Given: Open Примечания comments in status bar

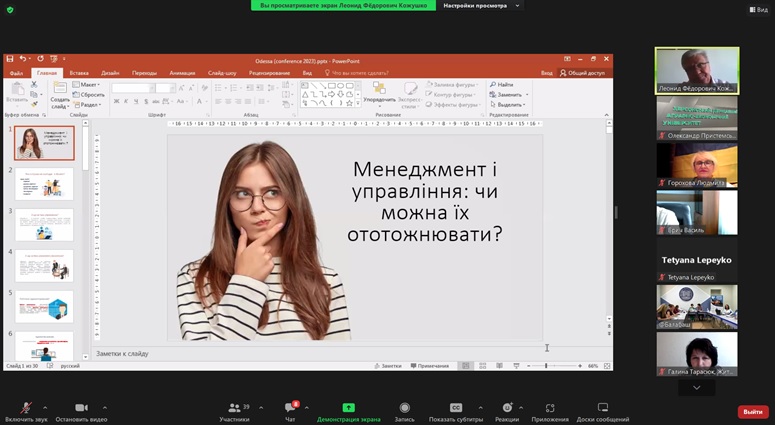Looking at the screenshot, I should (x=430, y=366).
